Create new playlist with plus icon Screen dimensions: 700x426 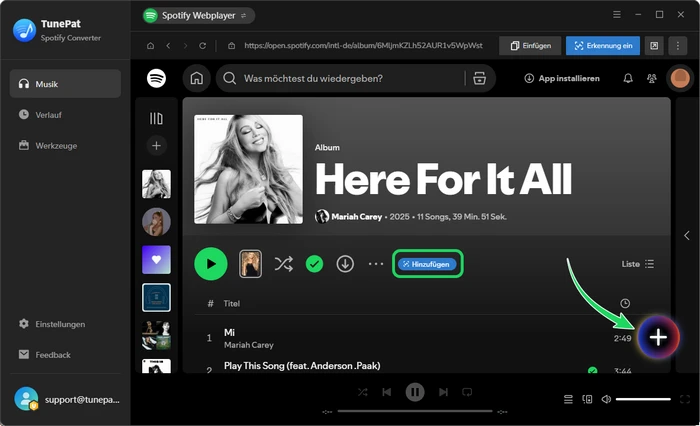pos(156,146)
